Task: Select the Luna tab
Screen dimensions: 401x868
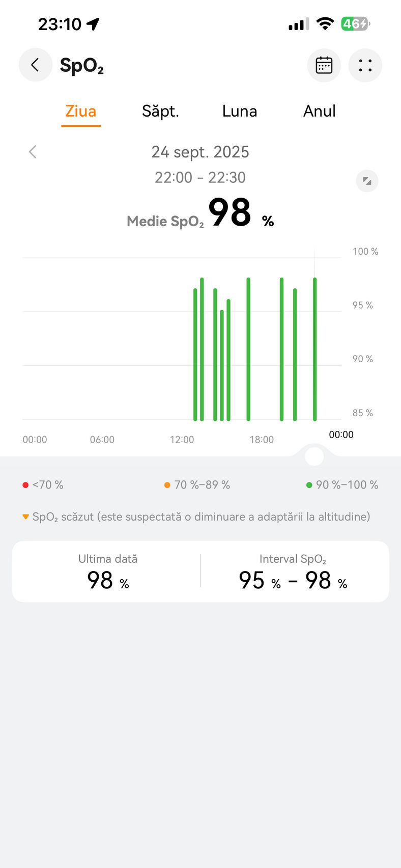Action: point(240,111)
